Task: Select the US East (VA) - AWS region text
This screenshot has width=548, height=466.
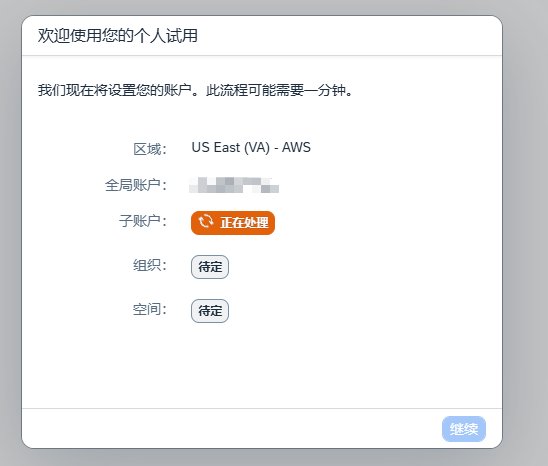Action: tap(251, 148)
